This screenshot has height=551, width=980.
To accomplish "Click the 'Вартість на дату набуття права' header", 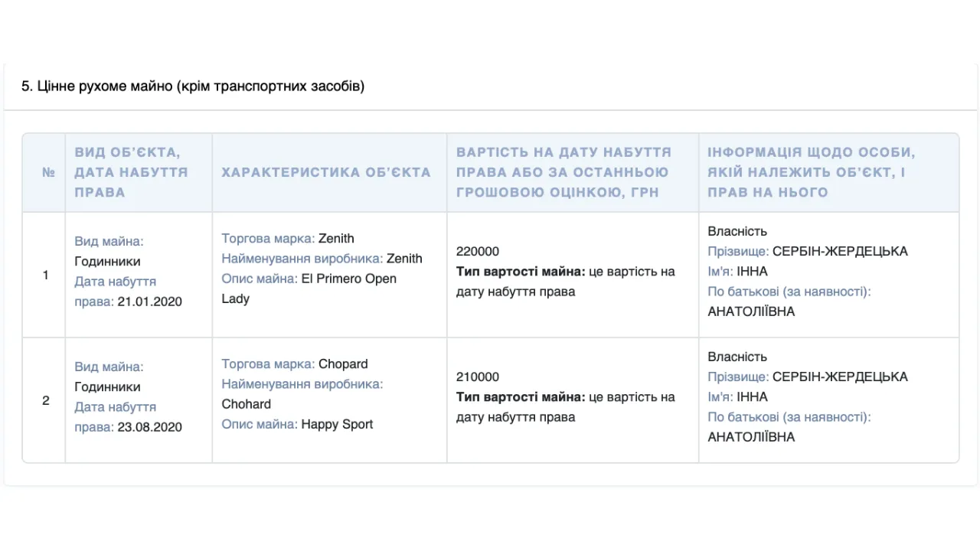I will (563, 172).
